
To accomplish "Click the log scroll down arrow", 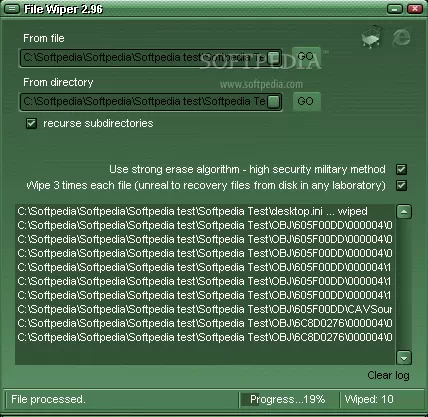I will [404, 358].
